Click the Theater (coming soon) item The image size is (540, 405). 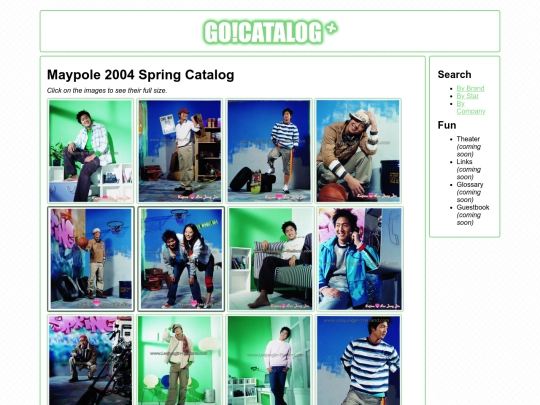click(468, 146)
